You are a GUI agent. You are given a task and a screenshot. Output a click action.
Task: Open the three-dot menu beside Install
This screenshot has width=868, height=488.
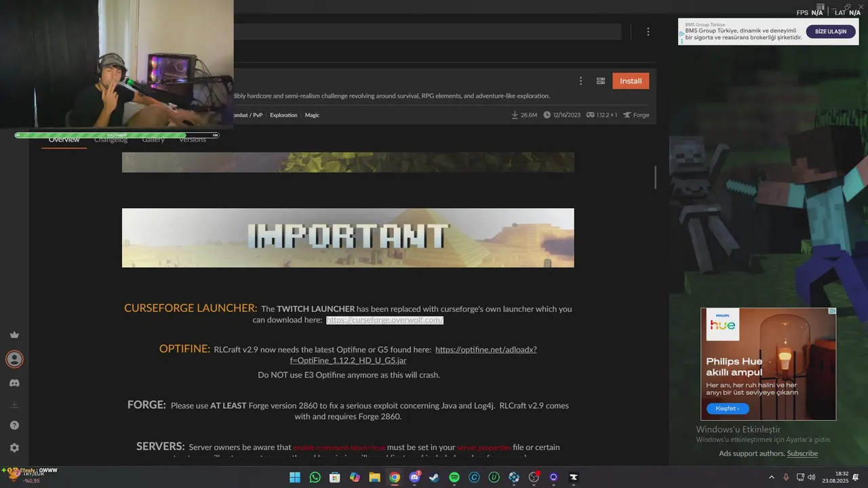click(x=580, y=81)
